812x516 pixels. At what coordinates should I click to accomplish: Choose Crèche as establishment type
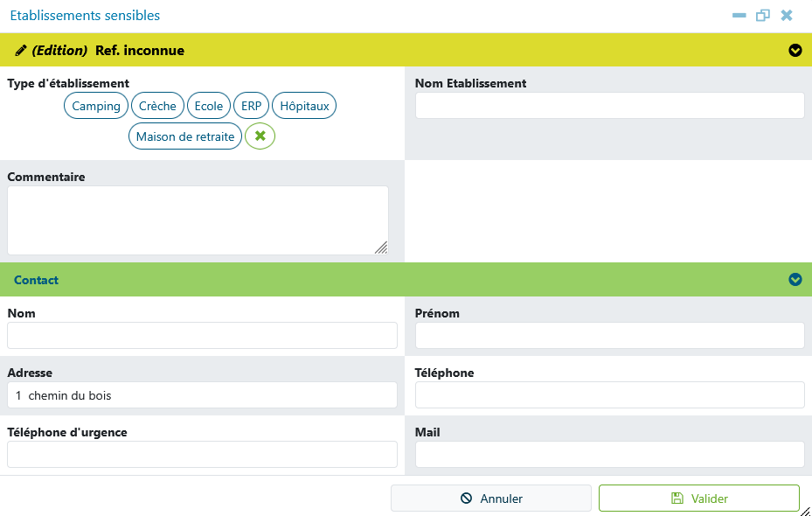157,106
